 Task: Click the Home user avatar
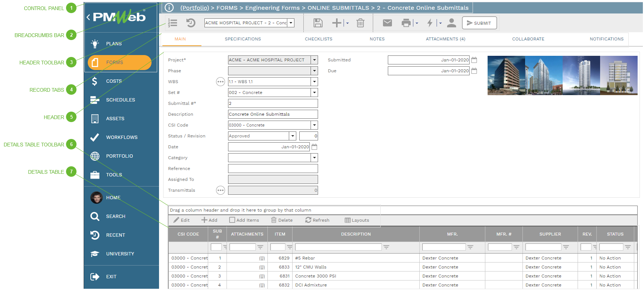click(96, 197)
